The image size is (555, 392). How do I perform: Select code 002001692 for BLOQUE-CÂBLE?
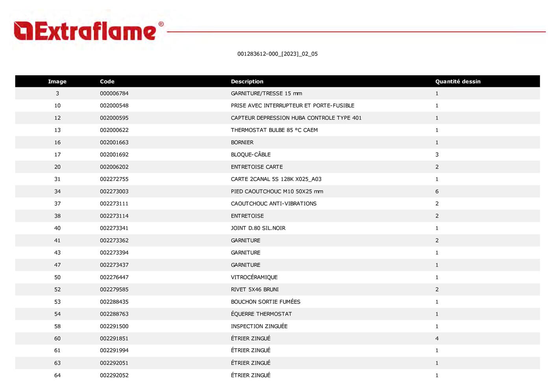[x=114, y=155]
